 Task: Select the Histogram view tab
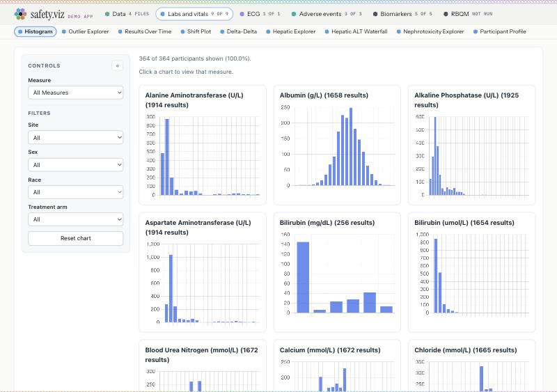(36, 31)
